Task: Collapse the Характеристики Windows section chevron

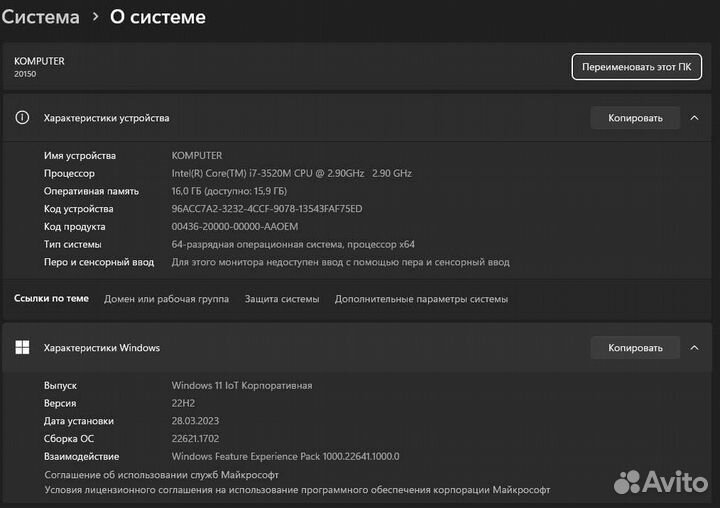Action: point(694,348)
